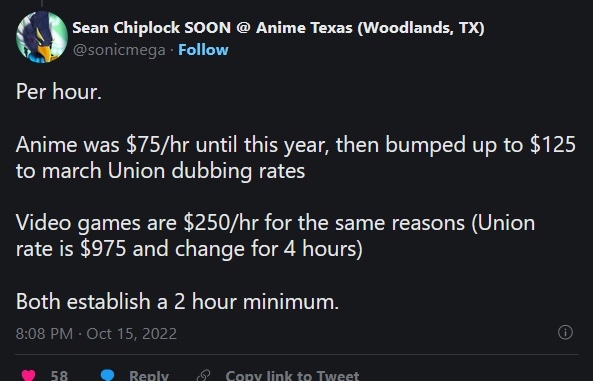Click the chain link copy icon
The height and width of the screenshot is (381, 593).
coord(203,375)
